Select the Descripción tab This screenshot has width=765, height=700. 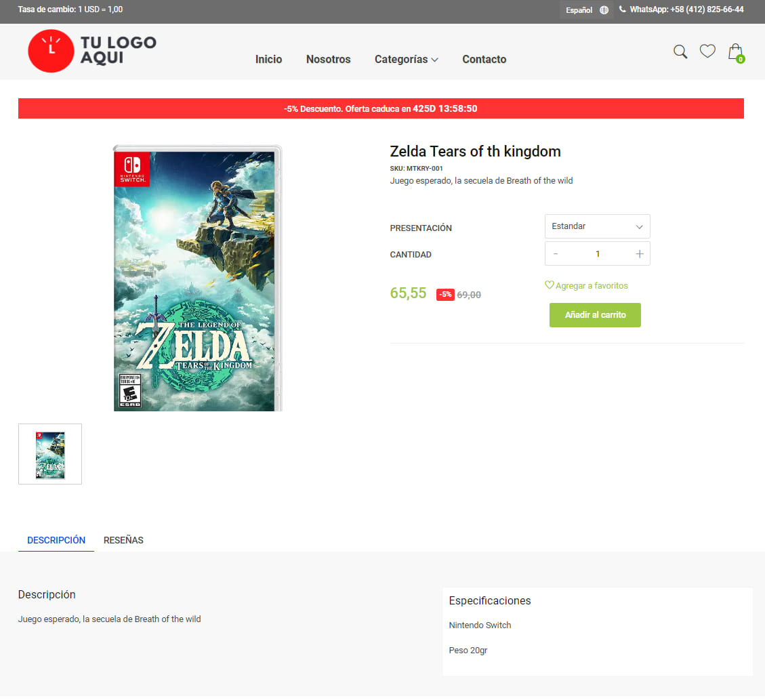tap(56, 540)
